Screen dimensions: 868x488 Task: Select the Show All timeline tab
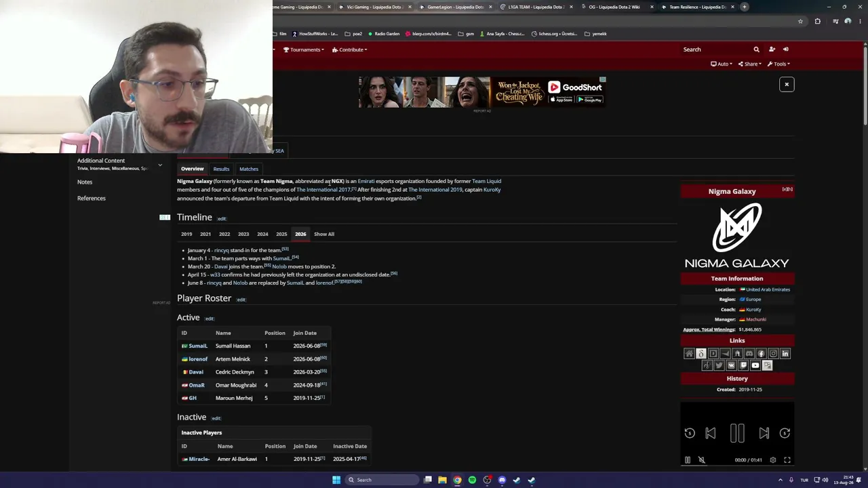click(324, 234)
